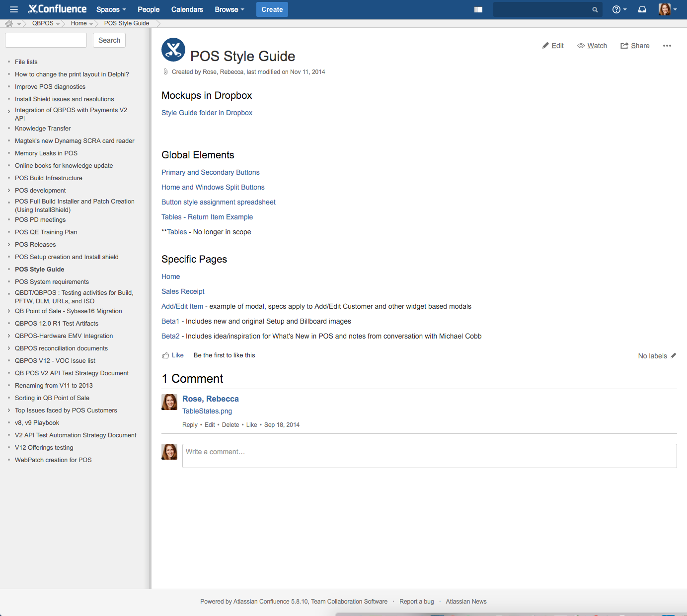Expand the POS development tree item
The image size is (687, 616).
pyautogui.click(x=9, y=191)
